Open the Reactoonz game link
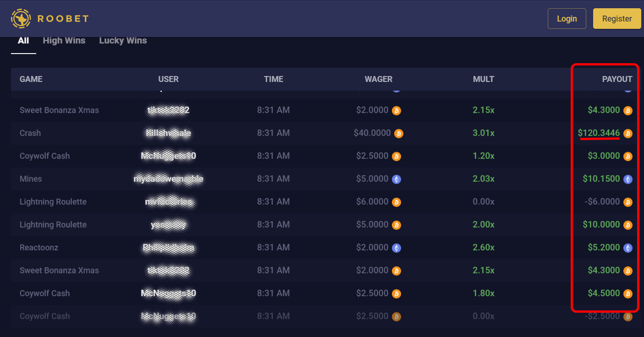The height and width of the screenshot is (337, 644). (x=39, y=248)
